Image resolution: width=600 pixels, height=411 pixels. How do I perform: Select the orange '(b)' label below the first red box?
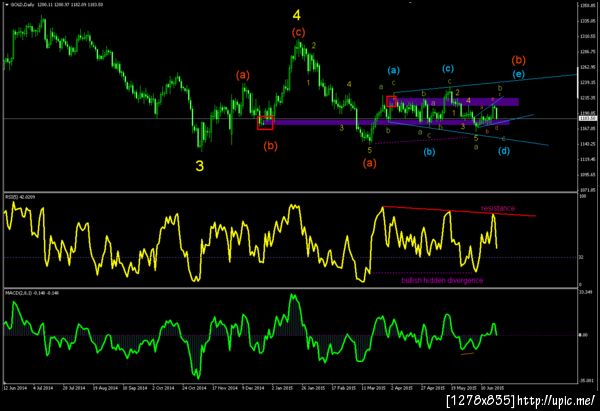click(270, 146)
